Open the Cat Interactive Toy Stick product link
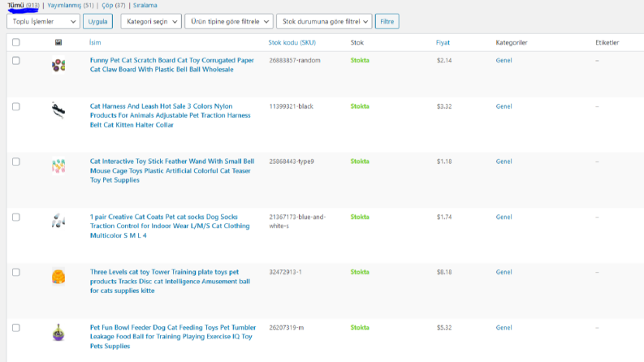Image resolution: width=644 pixels, height=362 pixels. click(172, 170)
